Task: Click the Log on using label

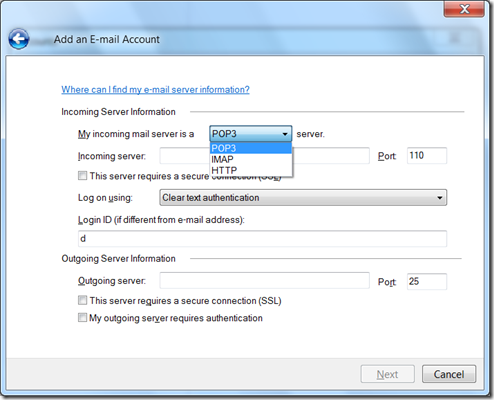Action: 105,198
